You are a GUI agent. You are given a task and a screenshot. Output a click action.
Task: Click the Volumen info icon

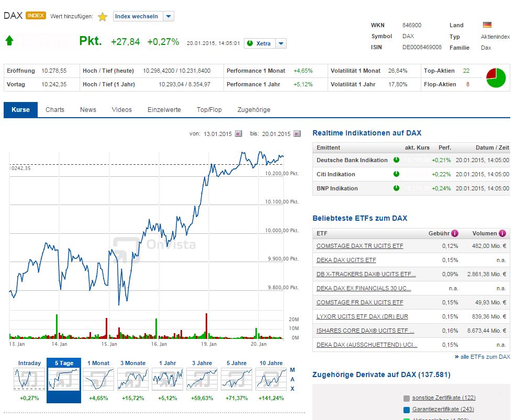(502, 234)
